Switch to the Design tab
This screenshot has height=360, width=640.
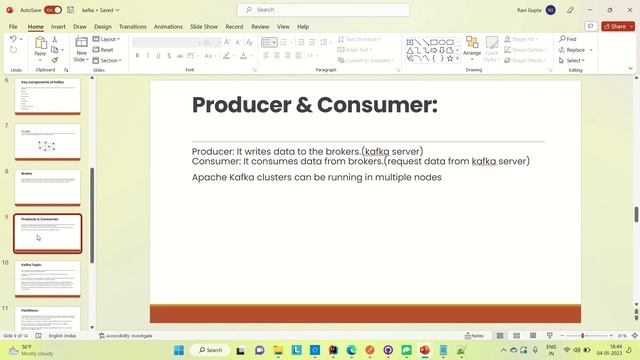click(103, 27)
